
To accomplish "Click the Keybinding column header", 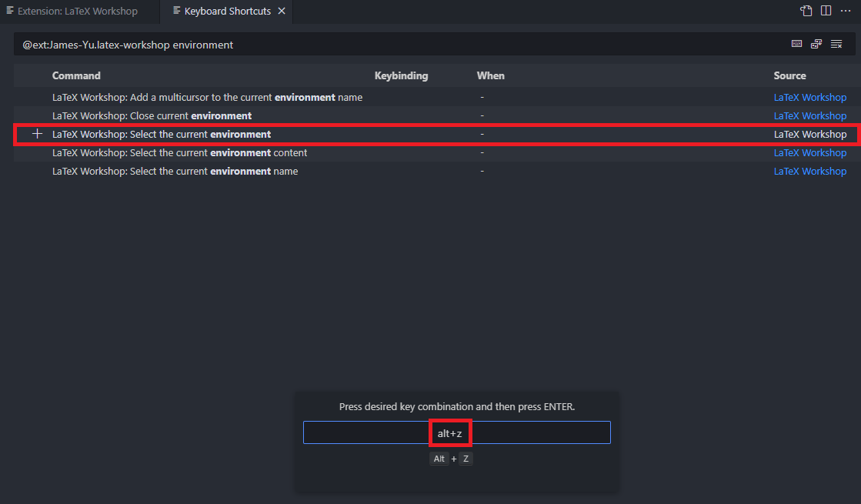I will click(401, 75).
